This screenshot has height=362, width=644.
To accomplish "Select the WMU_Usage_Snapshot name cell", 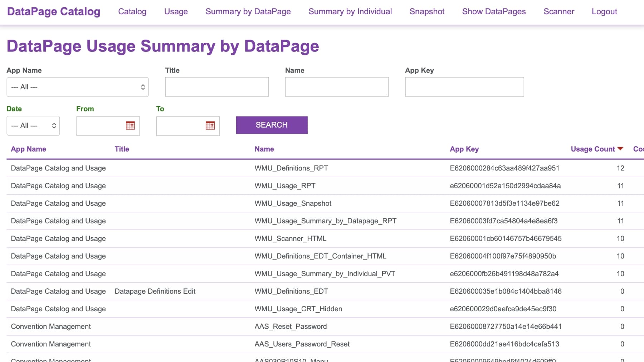I will pyautogui.click(x=293, y=203).
